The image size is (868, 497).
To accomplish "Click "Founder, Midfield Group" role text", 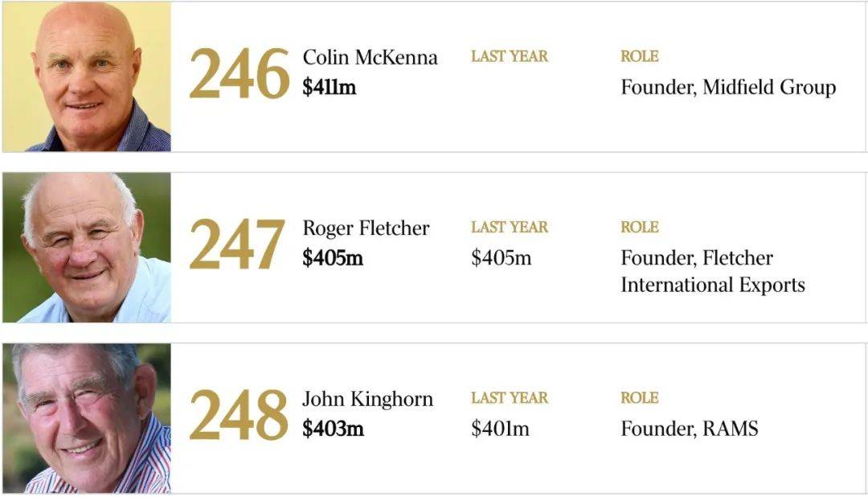I will point(728,87).
